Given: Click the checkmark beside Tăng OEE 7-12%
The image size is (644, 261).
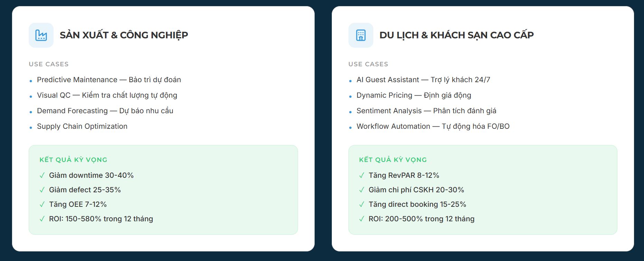Looking at the screenshot, I should tap(42, 204).
